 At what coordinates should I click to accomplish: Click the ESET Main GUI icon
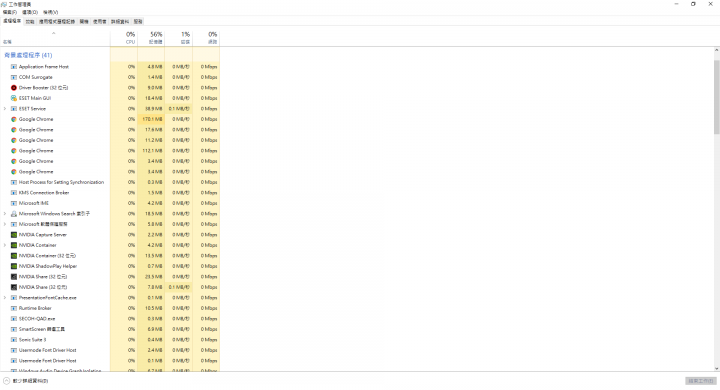coord(14,98)
